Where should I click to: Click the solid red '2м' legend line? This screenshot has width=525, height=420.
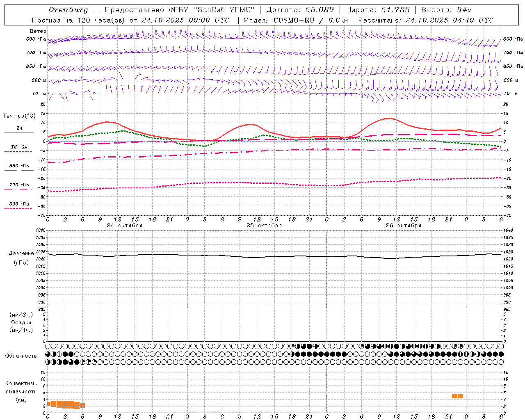[19, 132]
